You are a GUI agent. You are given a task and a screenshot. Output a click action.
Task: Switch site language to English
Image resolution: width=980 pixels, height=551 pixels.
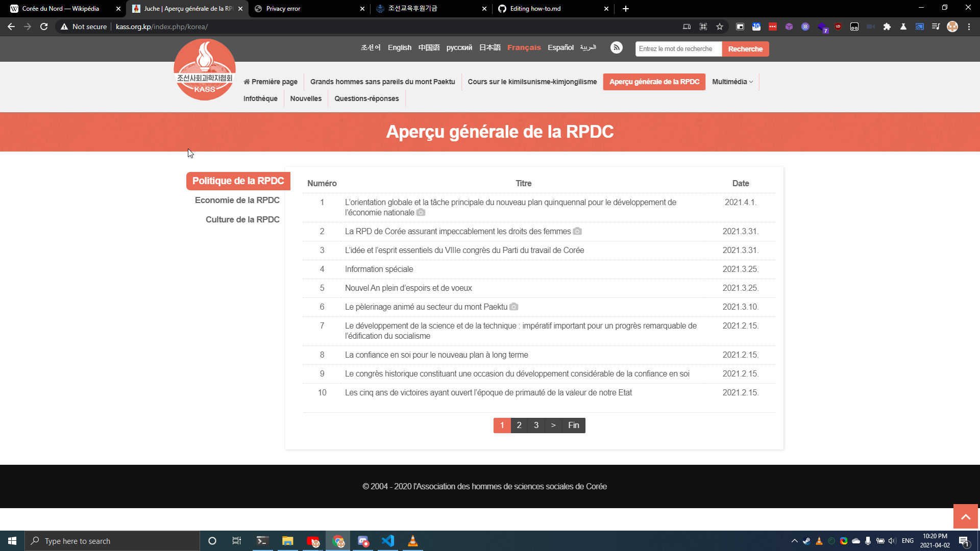(399, 47)
